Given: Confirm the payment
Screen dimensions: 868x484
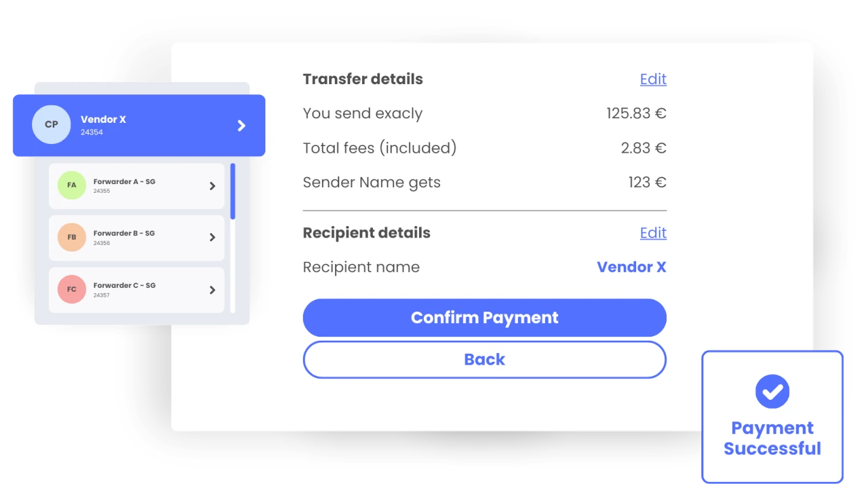Looking at the screenshot, I should (x=484, y=317).
